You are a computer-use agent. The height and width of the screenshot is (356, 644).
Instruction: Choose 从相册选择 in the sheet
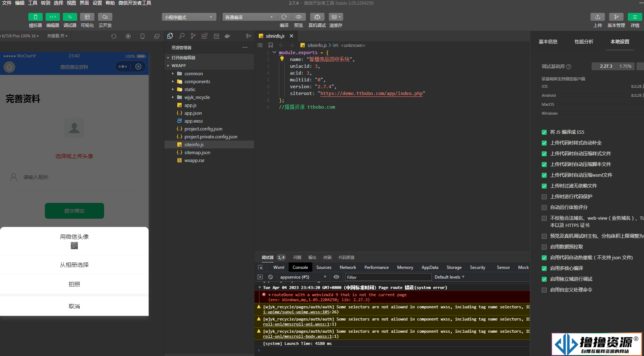[x=74, y=265]
